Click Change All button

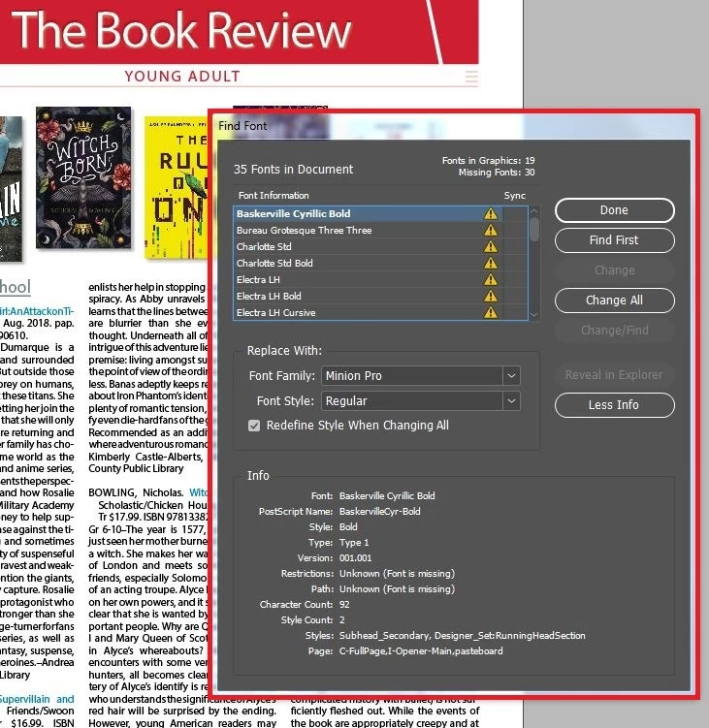[614, 301]
